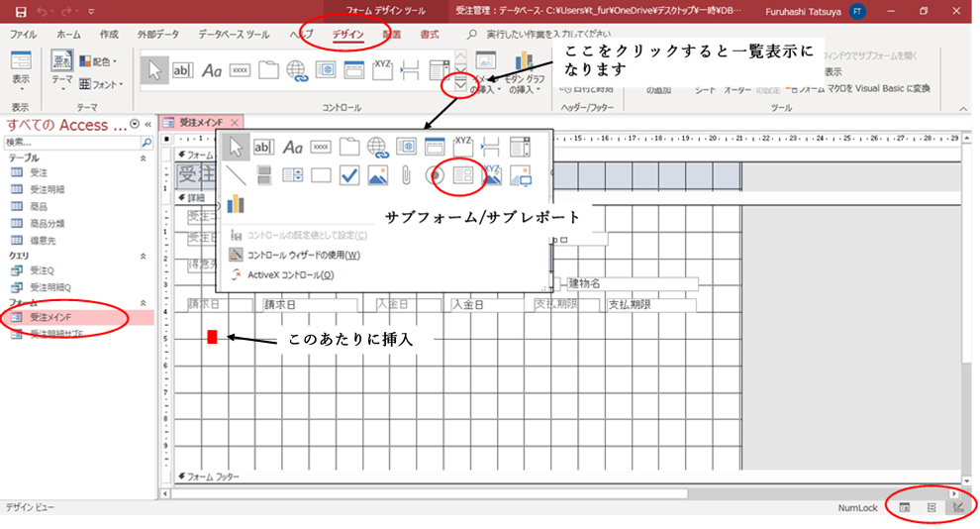Select the Text Box (ab|) control
Image resolution: width=980 pixels, height=529 pixels.
(x=263, y=148)
